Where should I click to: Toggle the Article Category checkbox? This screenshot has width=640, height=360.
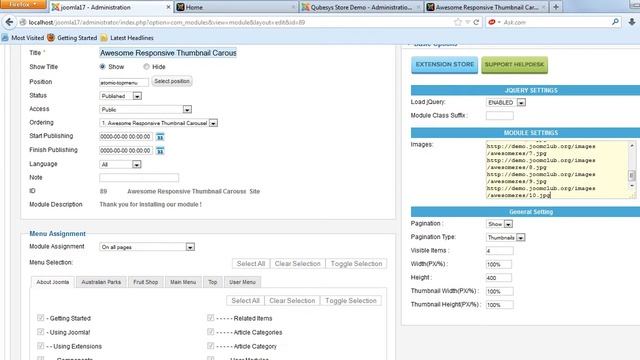point(210,346)
